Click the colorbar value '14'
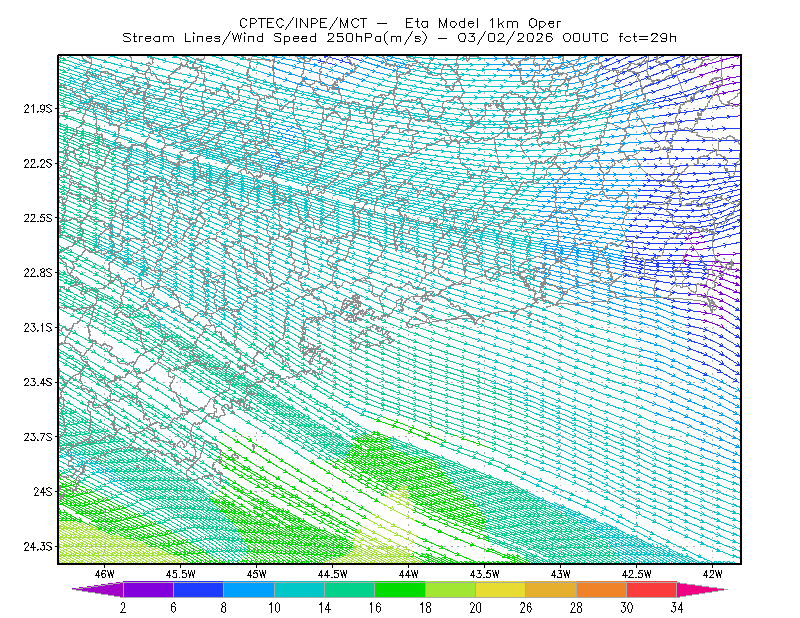 click(324, 608)
